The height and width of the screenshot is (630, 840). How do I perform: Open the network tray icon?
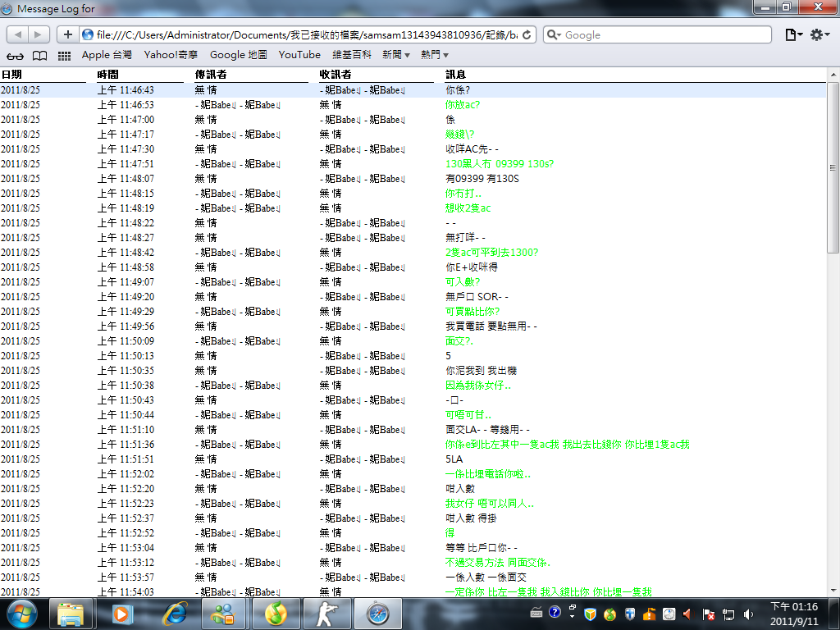(728, 614)
